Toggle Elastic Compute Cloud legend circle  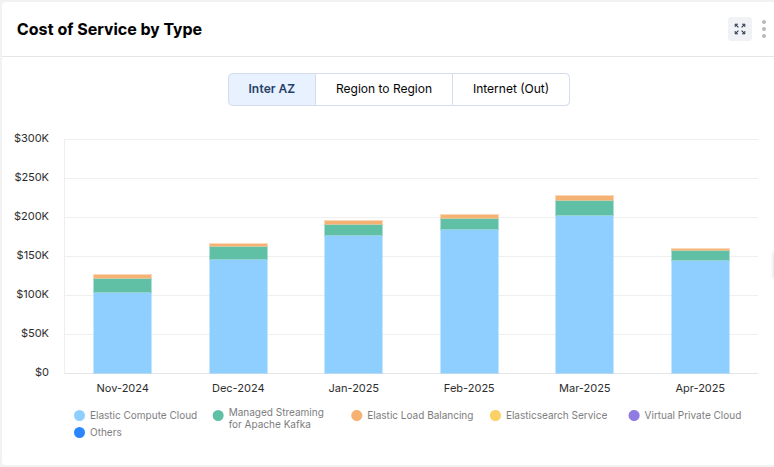coord(80,415)
